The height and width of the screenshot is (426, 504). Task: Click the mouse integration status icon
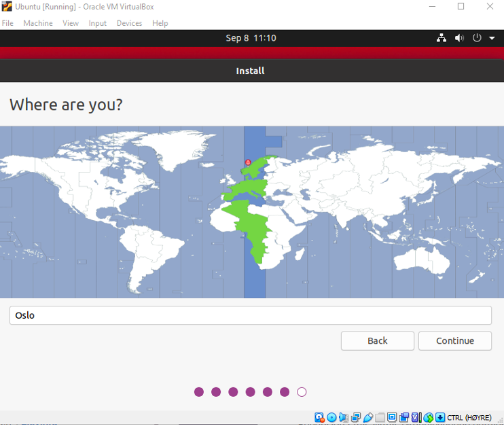(429, 418)
